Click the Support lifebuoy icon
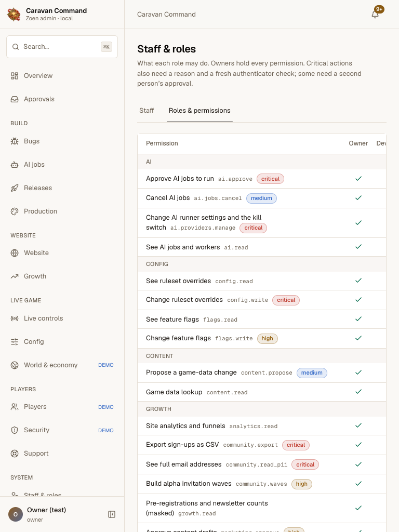The height and width of the screenshot is (532, 399). (x=15, y=454)
